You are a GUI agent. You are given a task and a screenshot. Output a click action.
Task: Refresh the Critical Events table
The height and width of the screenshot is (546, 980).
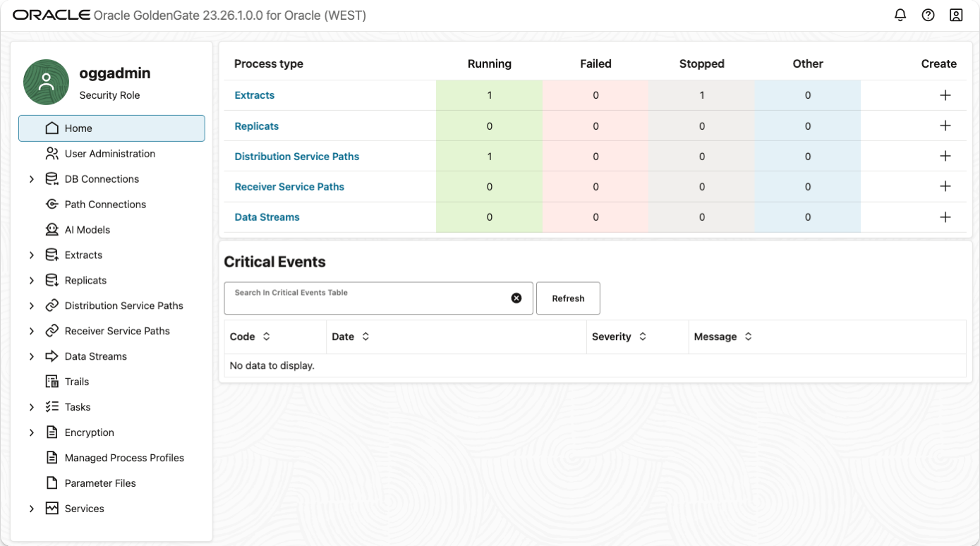568,298
